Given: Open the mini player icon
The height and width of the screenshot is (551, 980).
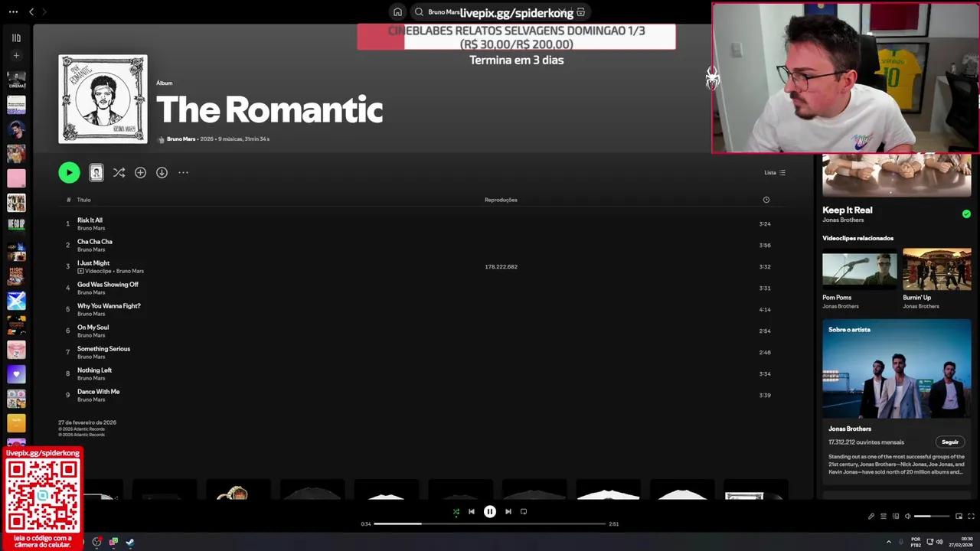Looking at the screenshot, I should coord(959,517).
